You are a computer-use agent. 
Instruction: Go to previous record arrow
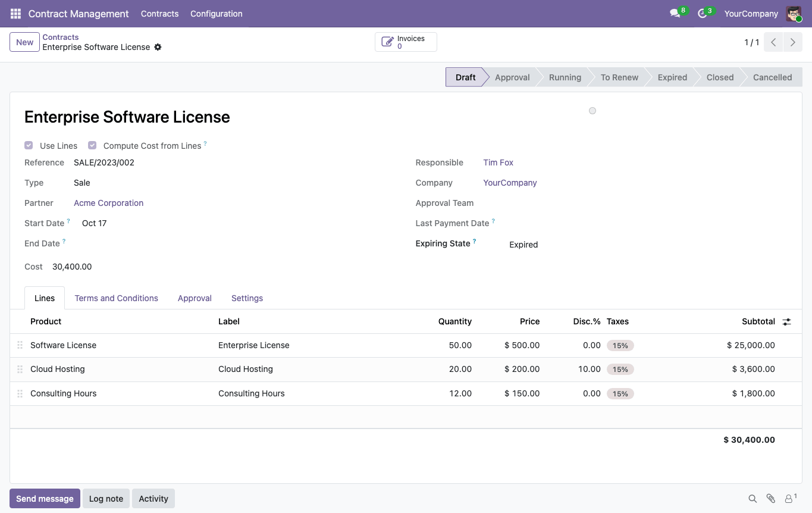tap(773, 42)
